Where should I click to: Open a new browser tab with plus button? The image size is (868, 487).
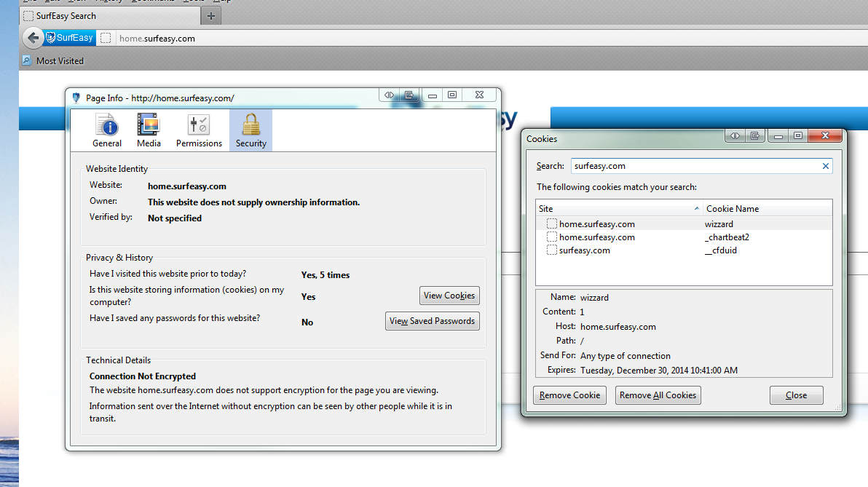point(211,16)
